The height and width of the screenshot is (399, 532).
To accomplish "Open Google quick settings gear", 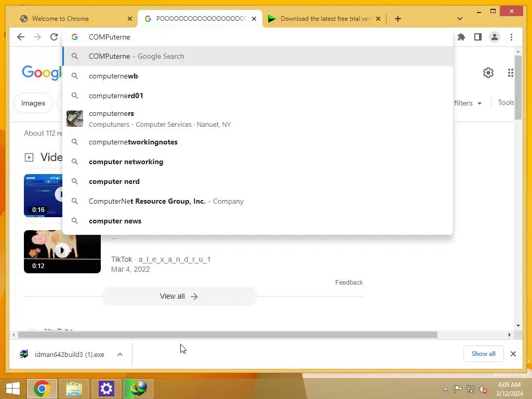I will click(x=488, y=73).
